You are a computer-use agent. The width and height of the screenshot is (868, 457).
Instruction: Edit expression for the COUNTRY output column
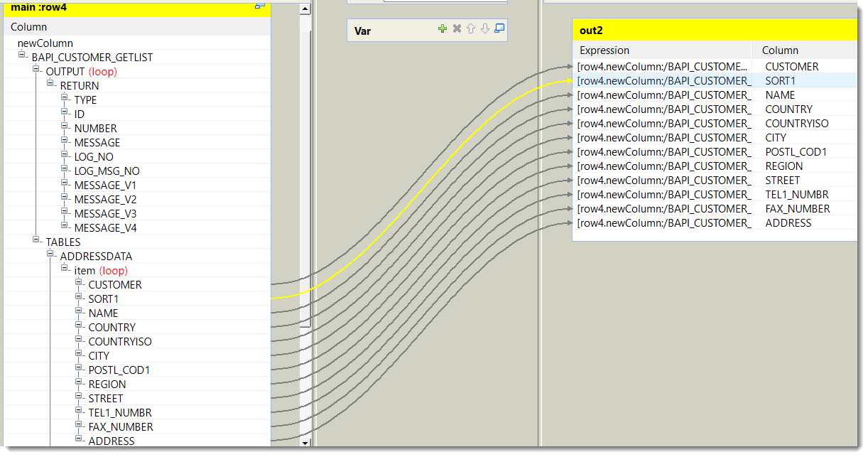click(662, 109)
